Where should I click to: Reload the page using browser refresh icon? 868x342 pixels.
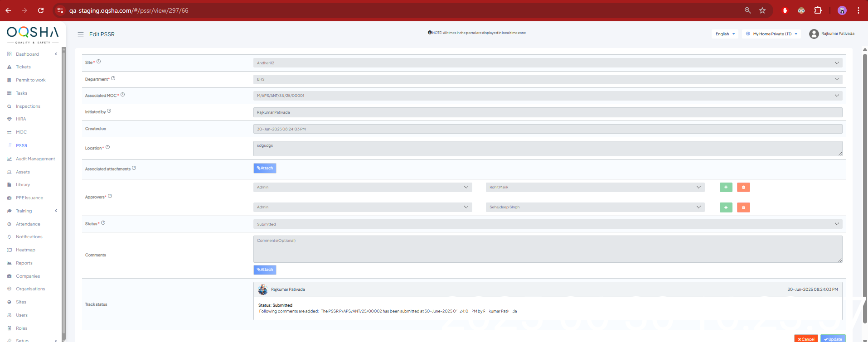pyautogui.click(x=41, y=10)
